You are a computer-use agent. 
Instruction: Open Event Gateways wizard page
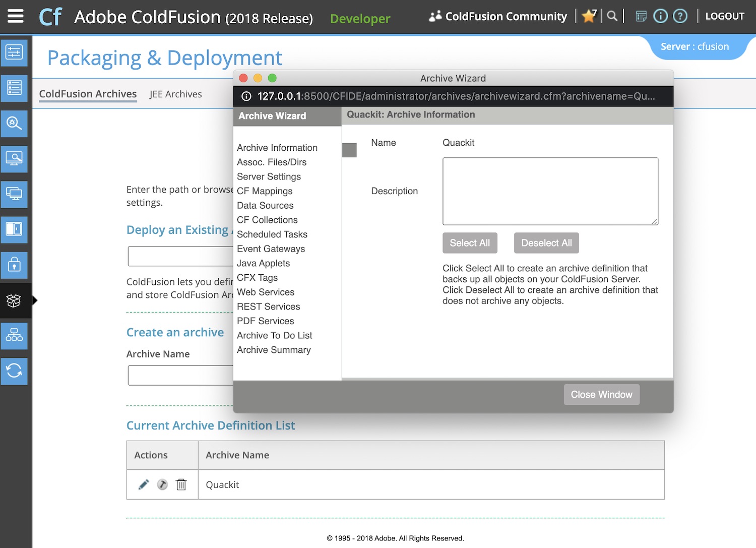(271, 249)
